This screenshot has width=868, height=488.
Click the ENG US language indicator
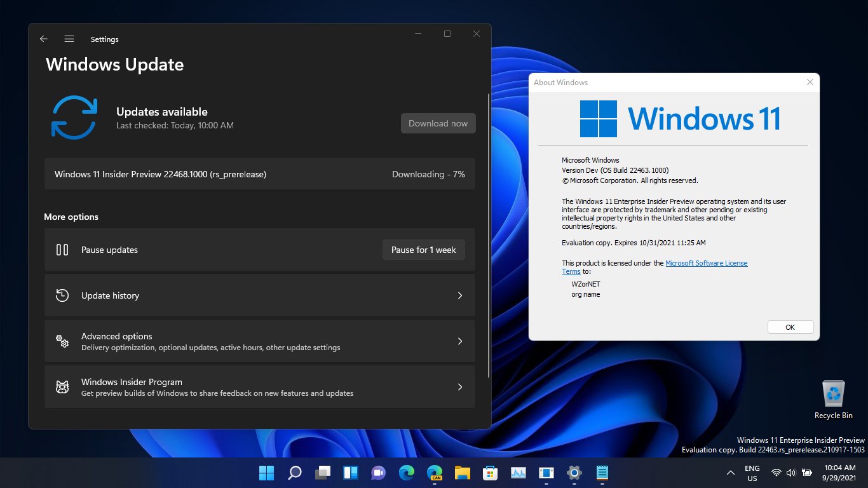(x=752, y=473)
